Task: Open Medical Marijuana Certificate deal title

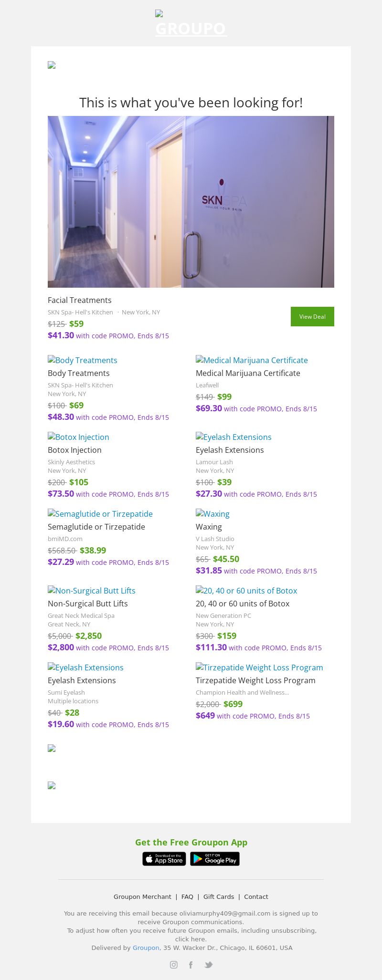Action: (x=248, y=373)
